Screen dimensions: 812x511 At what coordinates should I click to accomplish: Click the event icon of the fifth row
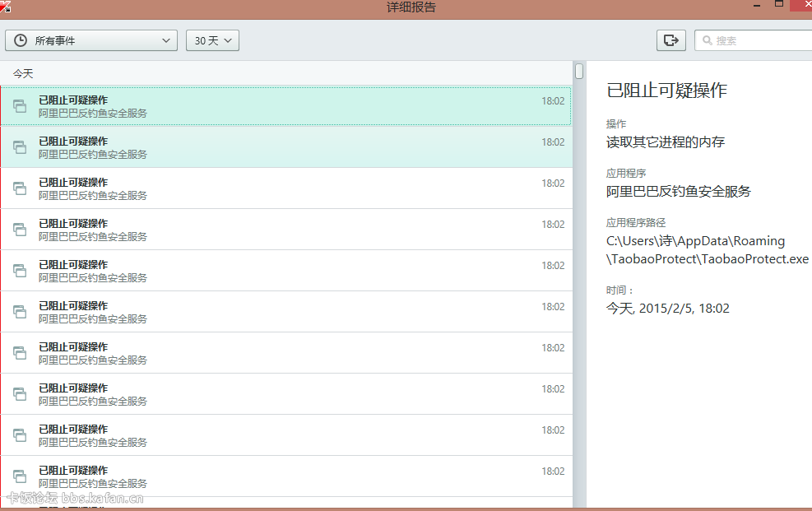20,270
